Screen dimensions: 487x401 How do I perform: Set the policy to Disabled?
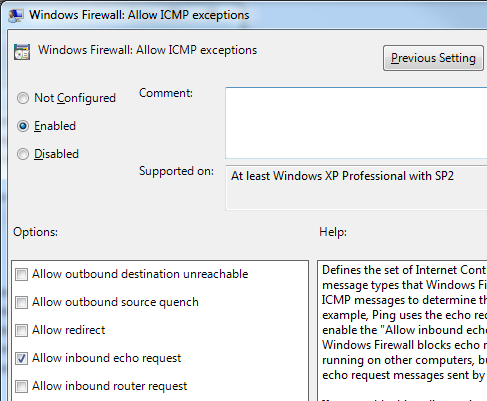point(23,154)
